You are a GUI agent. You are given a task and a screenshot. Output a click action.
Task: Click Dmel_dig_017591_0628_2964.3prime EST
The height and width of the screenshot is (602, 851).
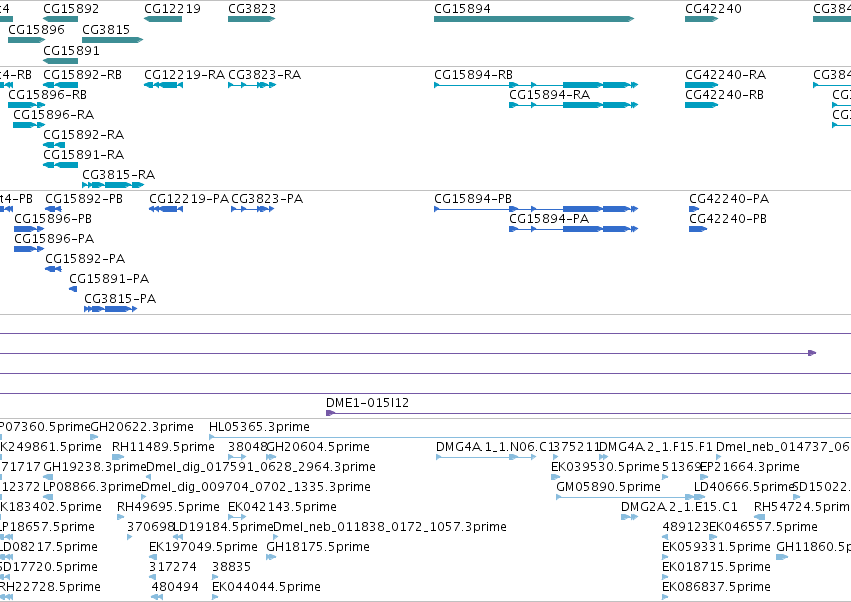pos(261,467)
